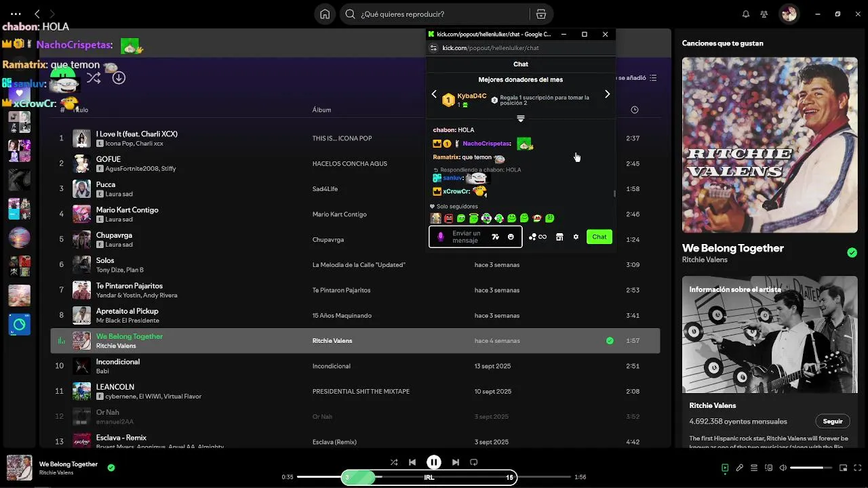868x488 pixels.
Task: Enter full screen player mode
Action: (858, 468)
